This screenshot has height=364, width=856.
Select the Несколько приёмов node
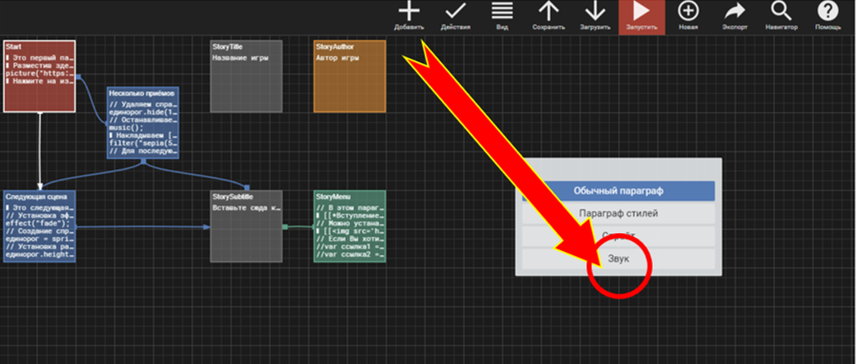143,123
